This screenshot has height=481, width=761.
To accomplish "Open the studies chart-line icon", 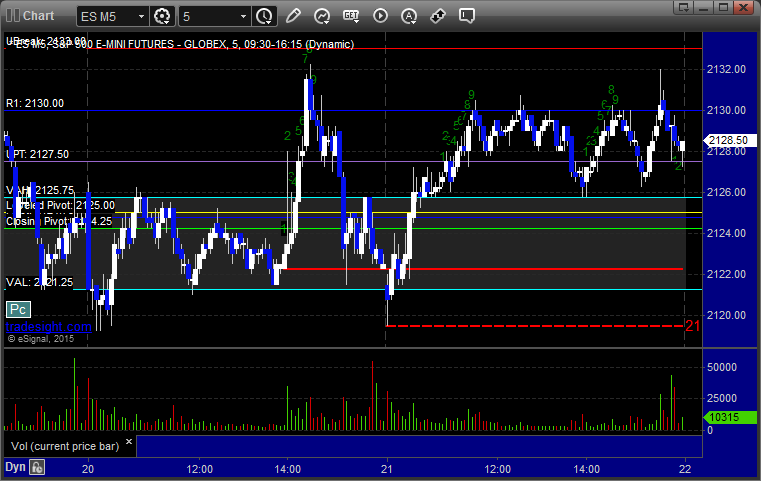I will (322, 16).
